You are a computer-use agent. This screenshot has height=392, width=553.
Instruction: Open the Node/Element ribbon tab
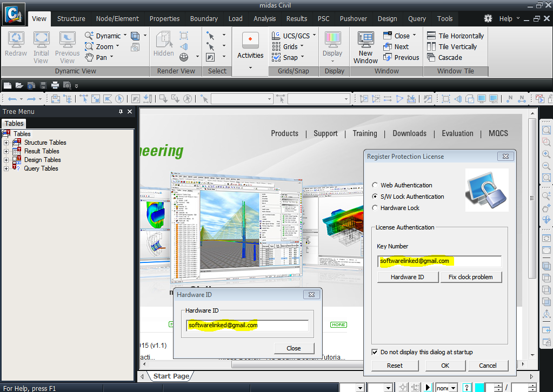[117, 19]
